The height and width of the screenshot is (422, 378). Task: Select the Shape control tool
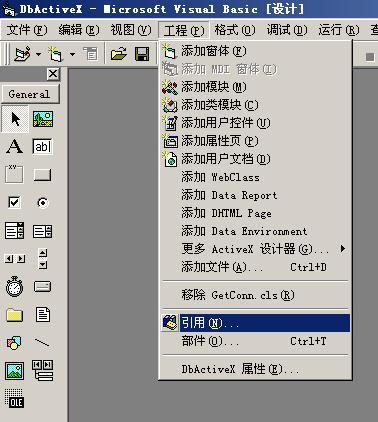pyautogui.click(x=14, y=343)
